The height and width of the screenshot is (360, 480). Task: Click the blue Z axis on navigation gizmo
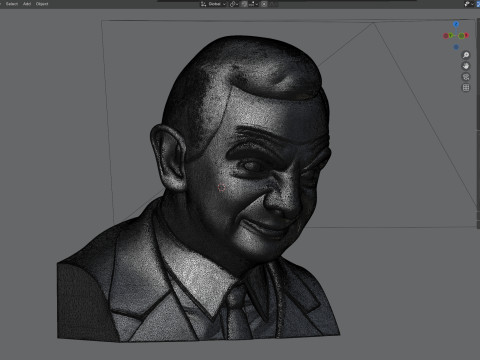456,24
